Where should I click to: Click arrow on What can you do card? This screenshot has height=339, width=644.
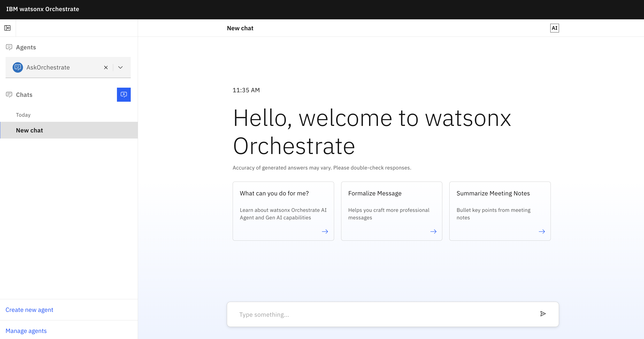tap(325, 231)
